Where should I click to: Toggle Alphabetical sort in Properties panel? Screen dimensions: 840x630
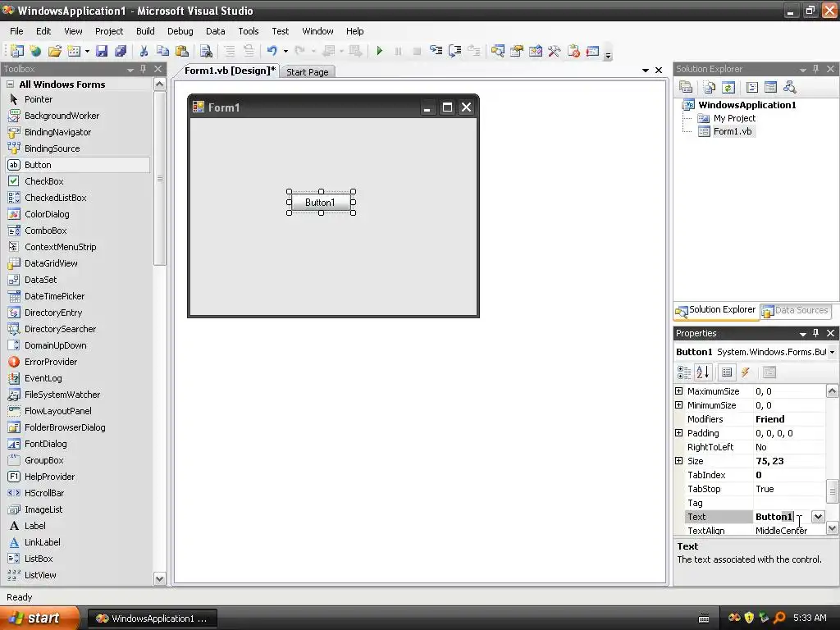point(703,372)
